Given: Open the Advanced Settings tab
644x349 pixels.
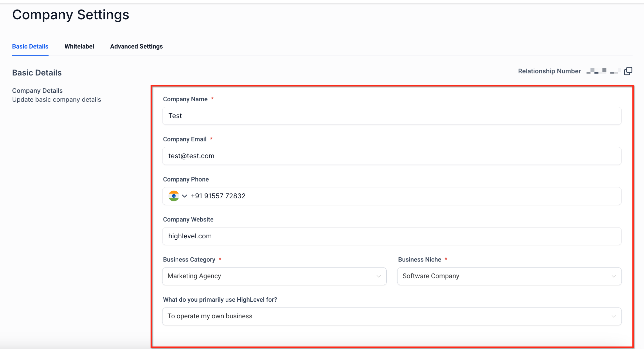Looking at the screenshot, I should coord(136,46).
